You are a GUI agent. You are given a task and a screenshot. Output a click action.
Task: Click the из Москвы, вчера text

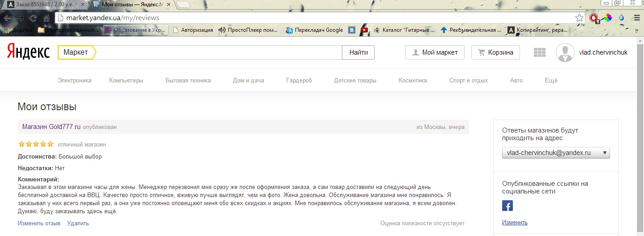[x=440, y=127]
